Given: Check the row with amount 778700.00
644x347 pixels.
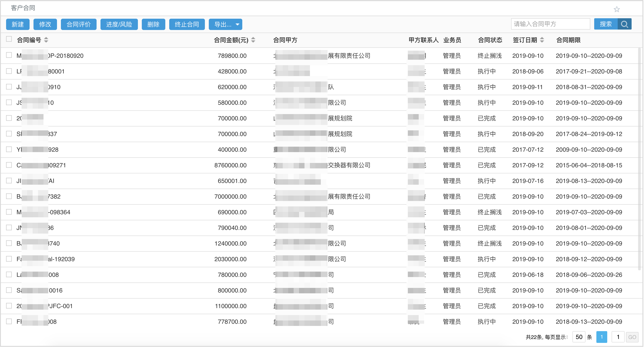Looking at the screenshot, I should [x=9, y=321].
